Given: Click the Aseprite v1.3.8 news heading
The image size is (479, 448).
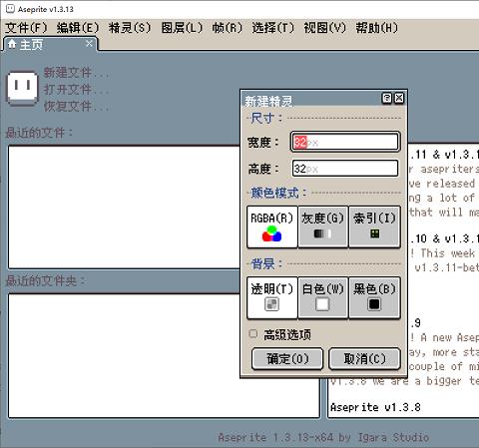Looking at the screenshot, I should coord(375,407).
